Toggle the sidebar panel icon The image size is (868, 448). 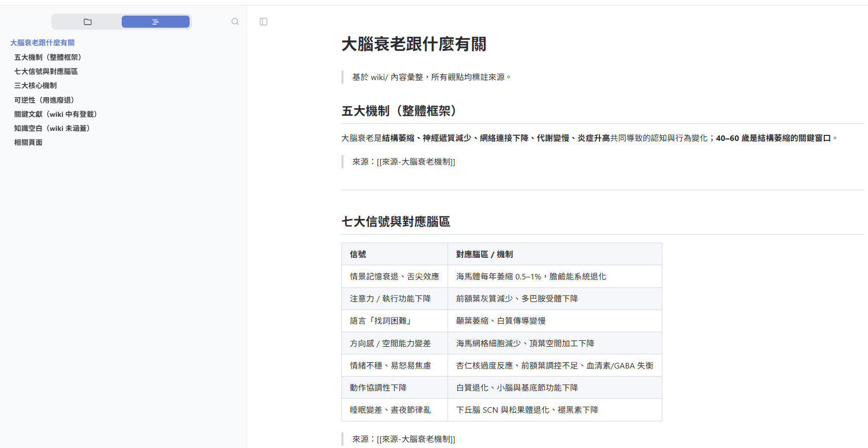pyautogui.click(x=264, y=22)
